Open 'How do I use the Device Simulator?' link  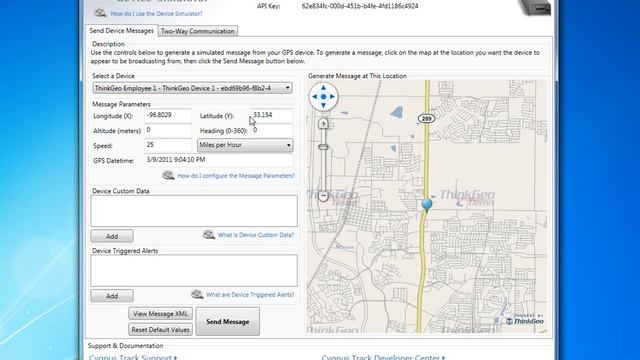point(156,13)
